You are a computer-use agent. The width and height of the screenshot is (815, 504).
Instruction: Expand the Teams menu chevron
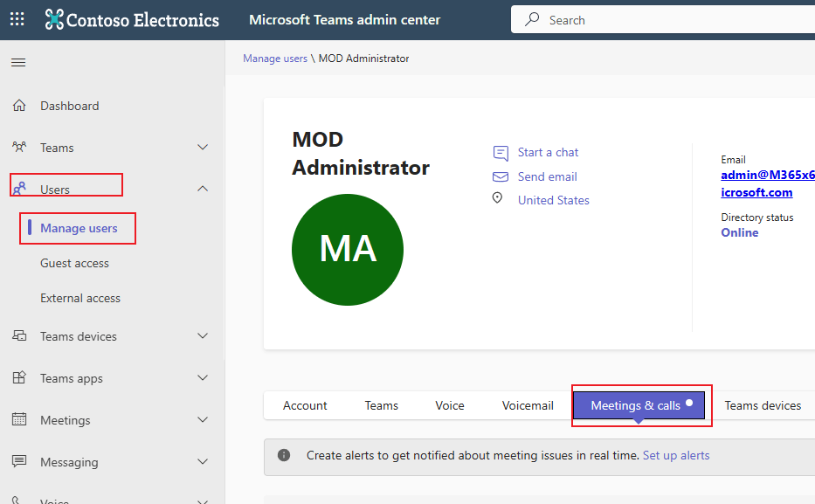pos(203,148)
